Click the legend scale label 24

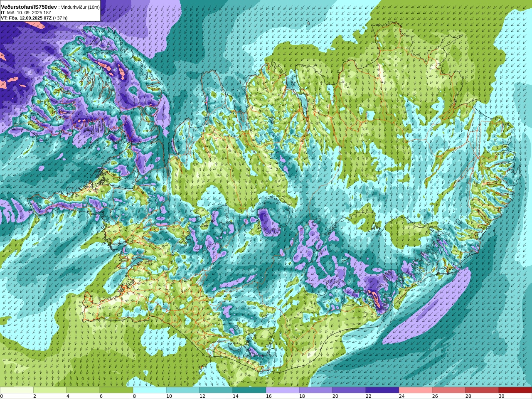(402, 396)
